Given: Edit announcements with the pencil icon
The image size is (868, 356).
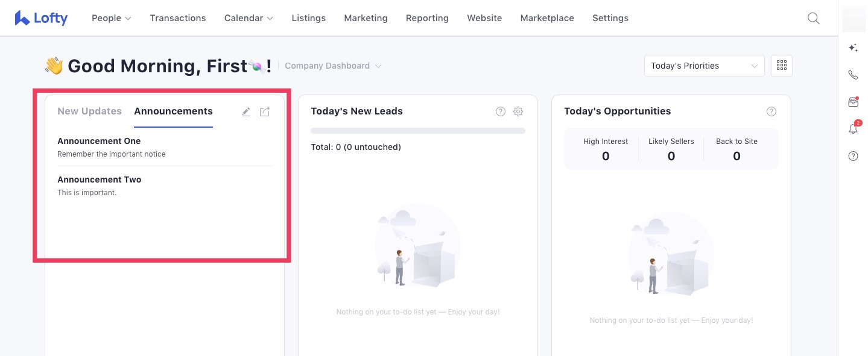Looking at the screenshot, I should [246, 111].
